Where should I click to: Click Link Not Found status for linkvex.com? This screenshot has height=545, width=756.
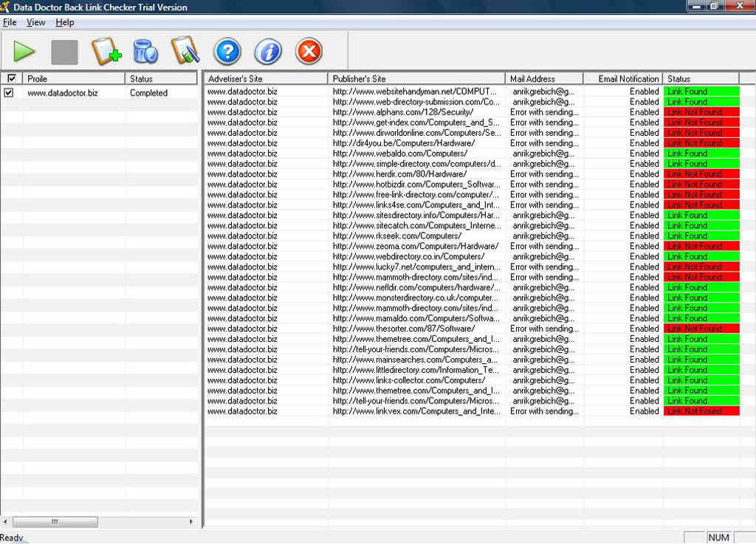click(x=701, y=411)
